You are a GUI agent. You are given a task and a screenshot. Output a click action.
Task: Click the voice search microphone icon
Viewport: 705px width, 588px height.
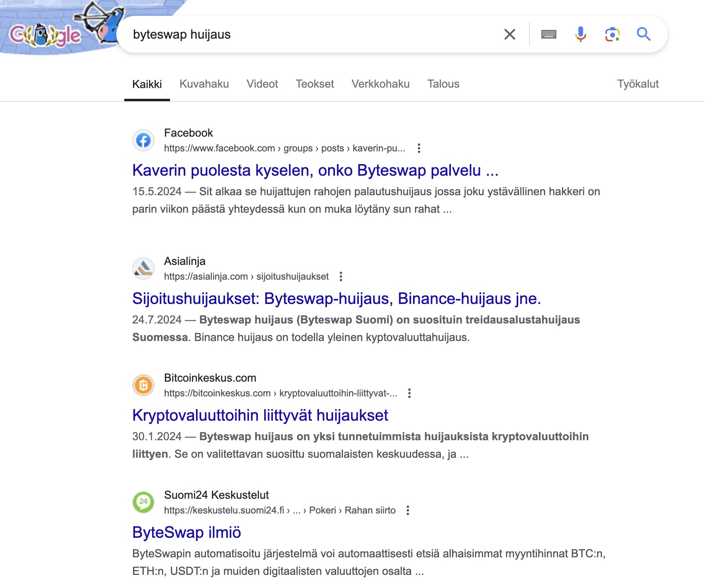(x=580, y=34)
